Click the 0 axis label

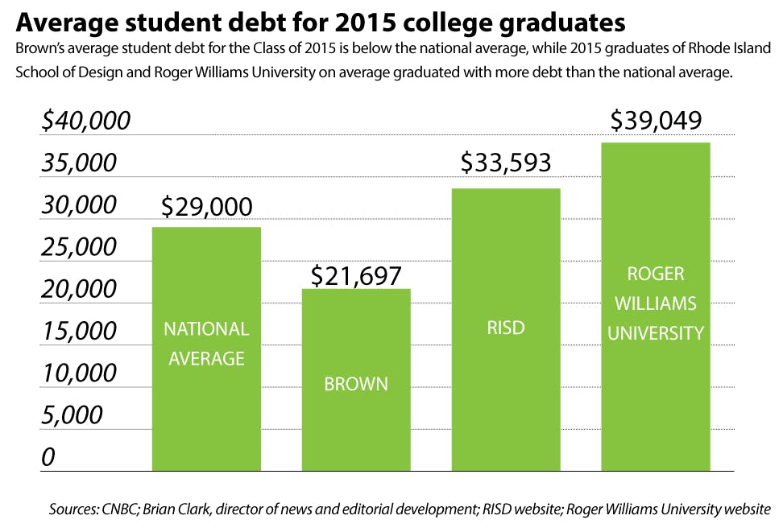point(48,456)
